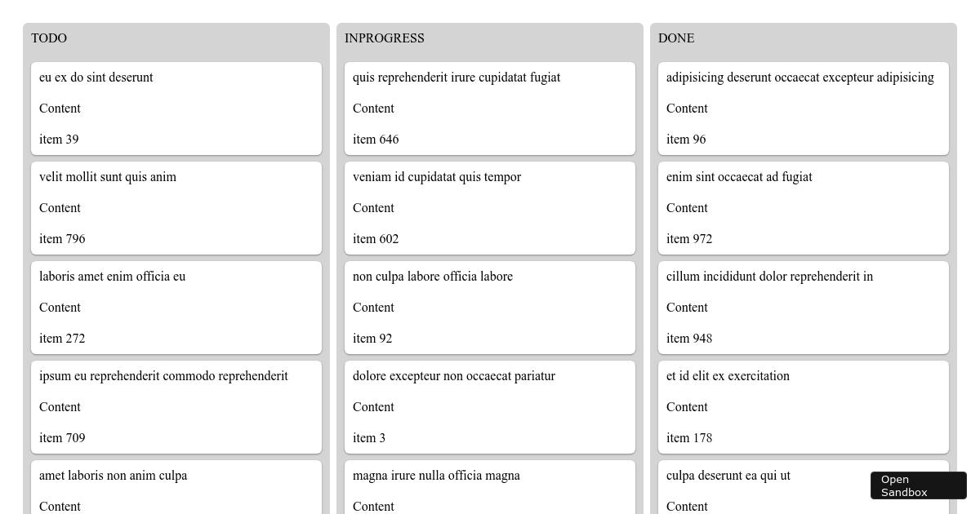
Task: Click card 'dolore excepteur non occaecat pariatur'
Action: (490, 406)
